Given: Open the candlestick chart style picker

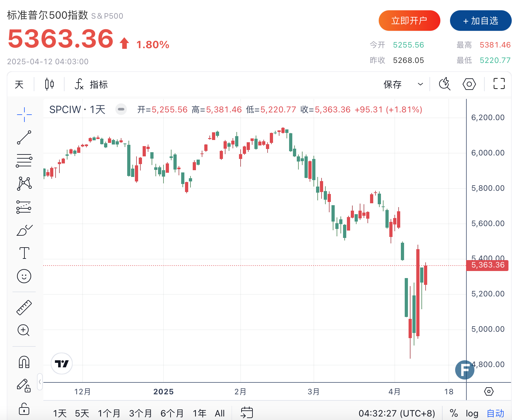Looking at the screenshot, I should tap(49, 84).
